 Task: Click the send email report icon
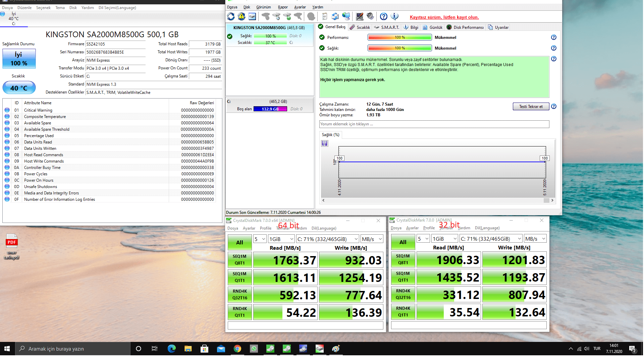[x=335, y=16]
